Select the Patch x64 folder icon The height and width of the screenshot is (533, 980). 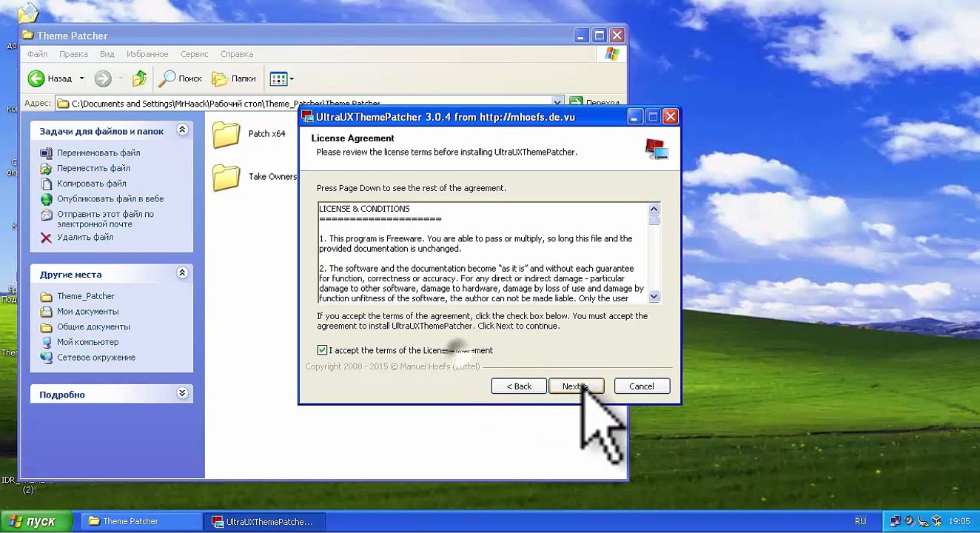tap(226, 135)
